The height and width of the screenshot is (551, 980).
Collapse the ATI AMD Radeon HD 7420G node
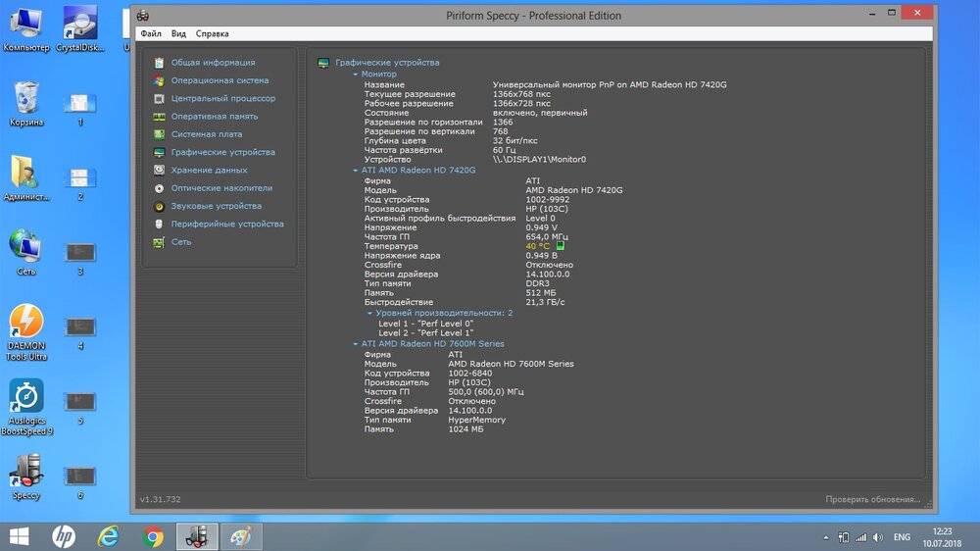[356, 171]
